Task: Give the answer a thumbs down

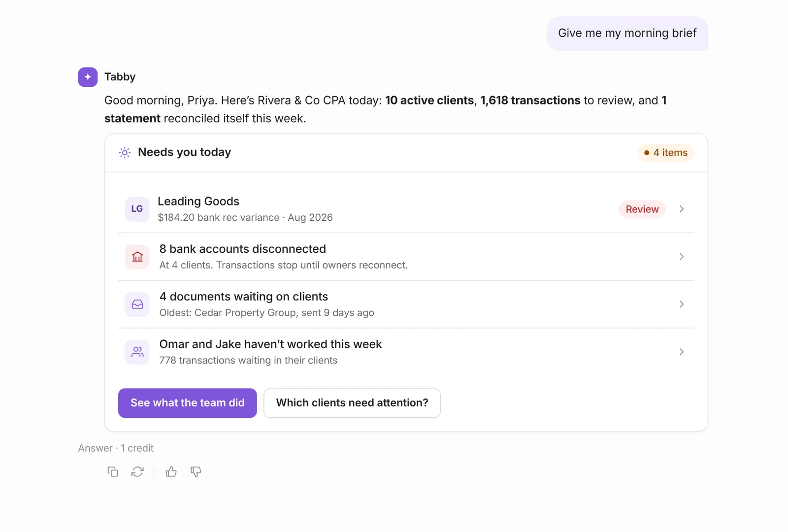Action: (x=196, y=472)
